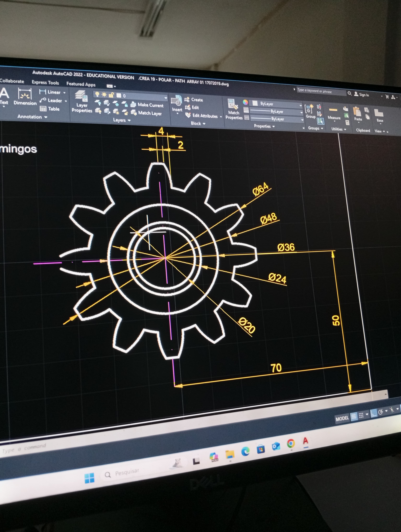
Task: Open the layer selection dropdown
Action: tap(165, 98)
